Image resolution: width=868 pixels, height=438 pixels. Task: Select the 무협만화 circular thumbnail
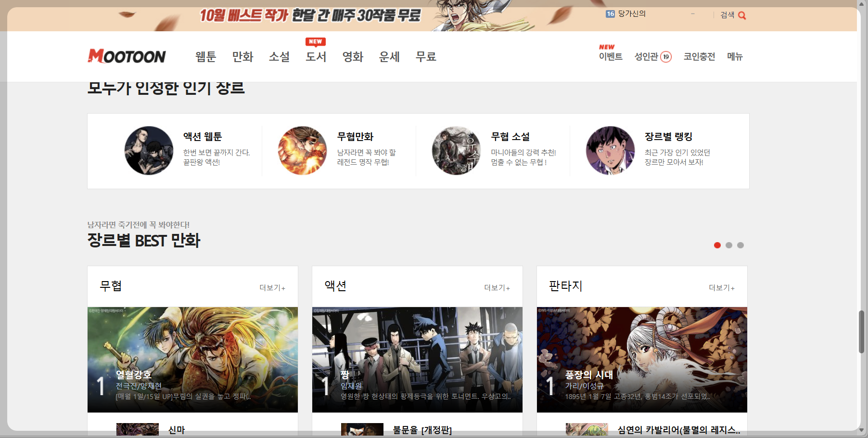[303, 151]
